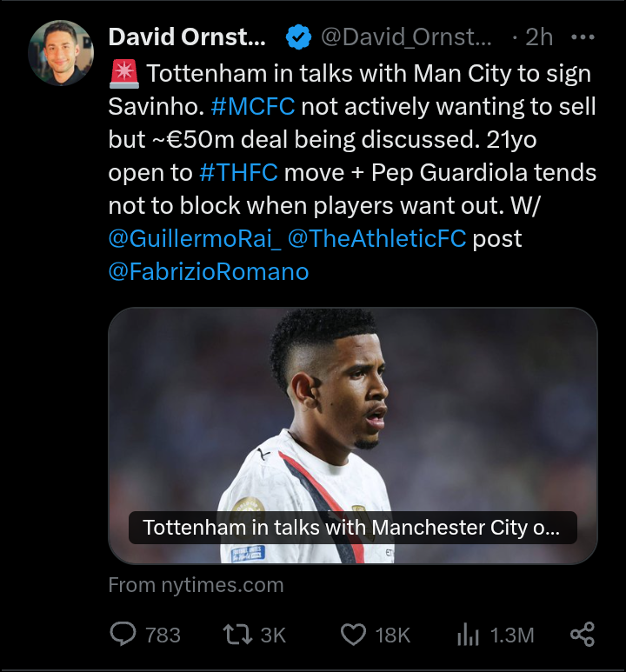This screenshot has height=672, width=626.
Task: Open post analytics bar chart icon
Action: coord(468,635)
